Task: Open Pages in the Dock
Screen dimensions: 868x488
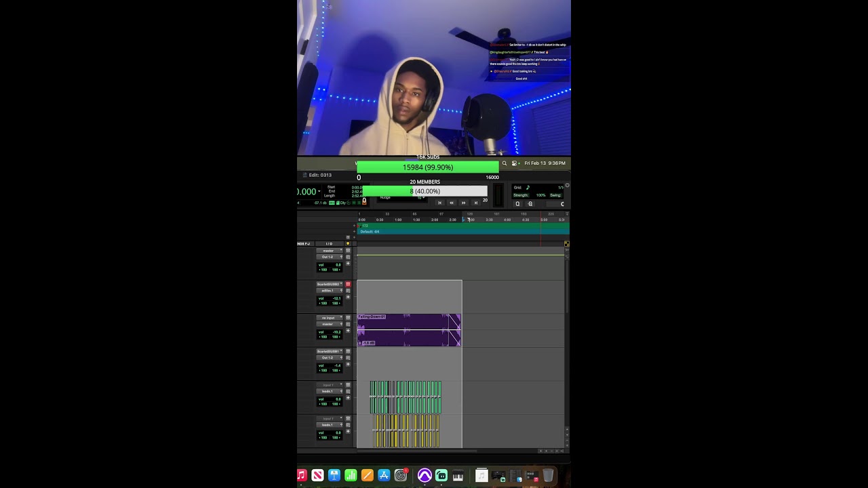Action: 368,476
